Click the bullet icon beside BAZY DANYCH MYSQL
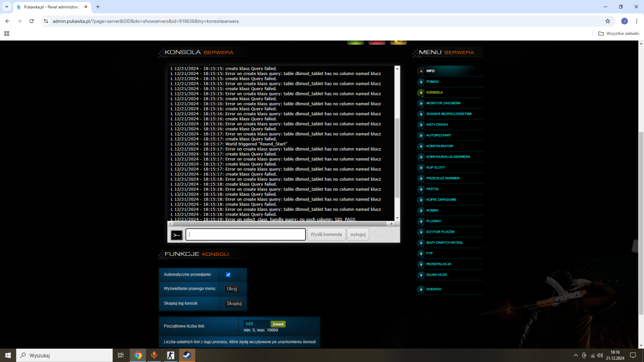The width and height of the screenshot is (644, 362). point(421,242)
